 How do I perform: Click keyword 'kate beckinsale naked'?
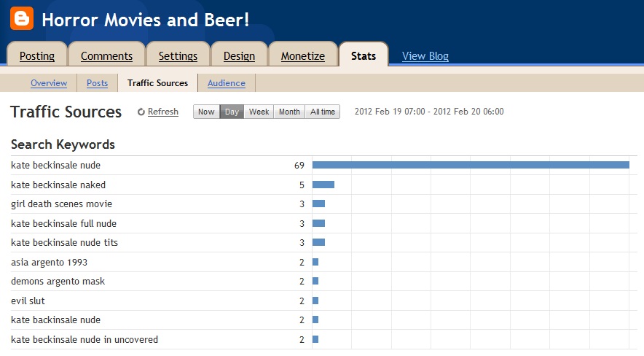coord(58,185)
